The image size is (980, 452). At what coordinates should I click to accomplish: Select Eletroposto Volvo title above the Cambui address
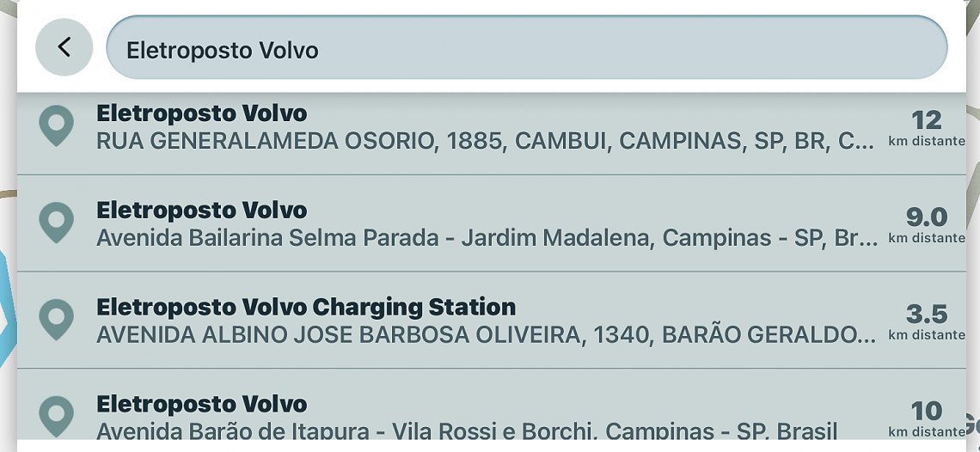point(201,113)
